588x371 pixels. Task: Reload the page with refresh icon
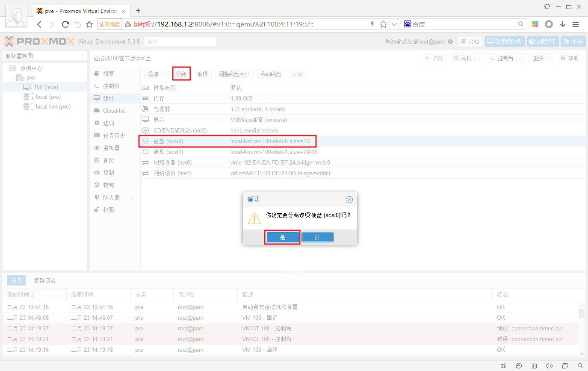click(x=65, y=24)
